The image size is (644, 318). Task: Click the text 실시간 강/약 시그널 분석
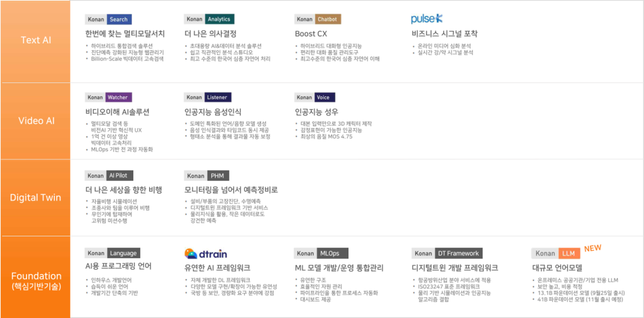pyautogui.click(x=445, y=53)
